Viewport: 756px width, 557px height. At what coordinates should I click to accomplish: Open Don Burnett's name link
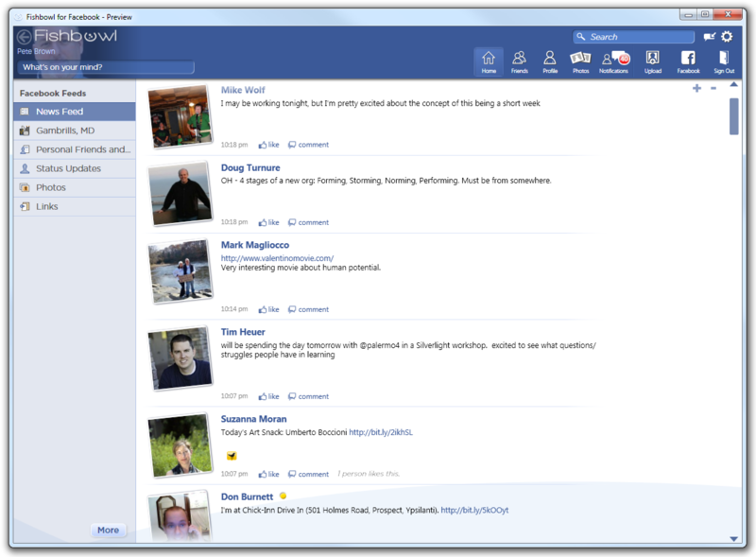coord(247,496)
